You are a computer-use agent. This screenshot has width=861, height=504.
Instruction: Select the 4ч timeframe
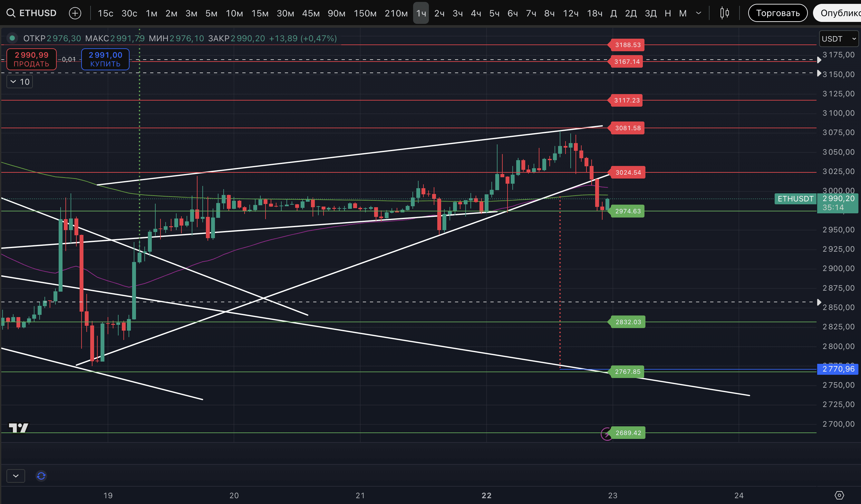coord(476,13)
